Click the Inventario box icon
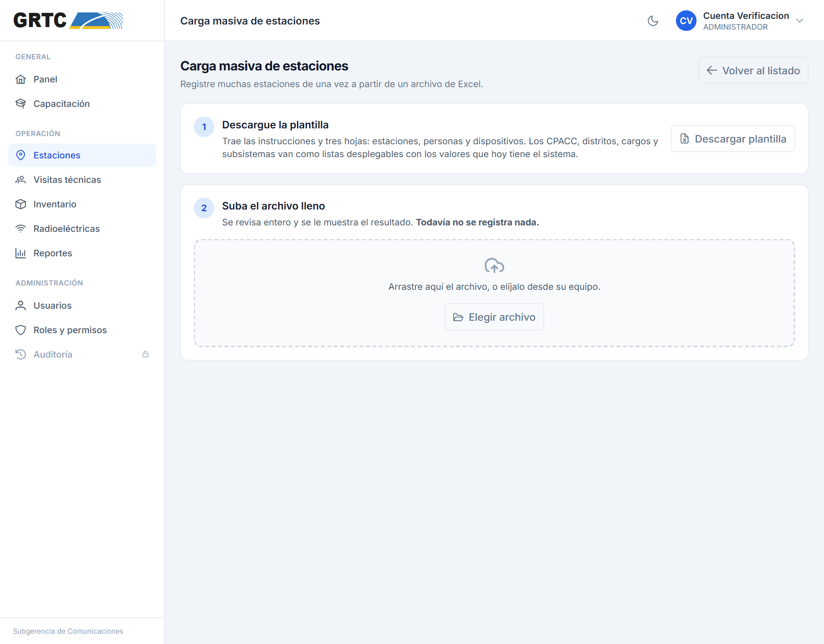Viewport: 824px width, 644px height. 21,204
